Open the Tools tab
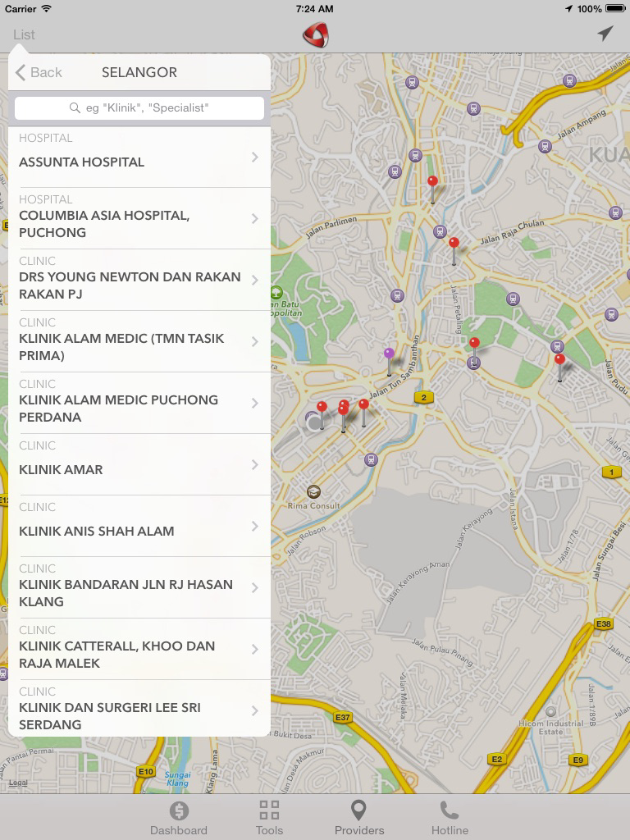Image resolution: width=630 pixels, height=840 pixels. point(269,818)
